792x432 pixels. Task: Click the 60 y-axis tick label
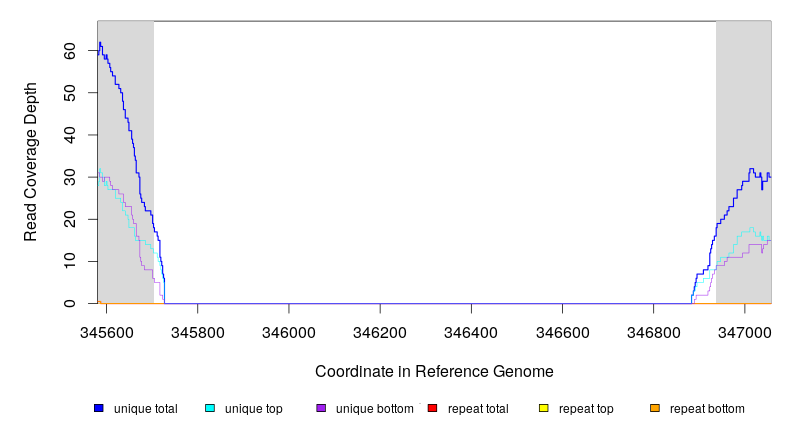(x=70, y=50)
